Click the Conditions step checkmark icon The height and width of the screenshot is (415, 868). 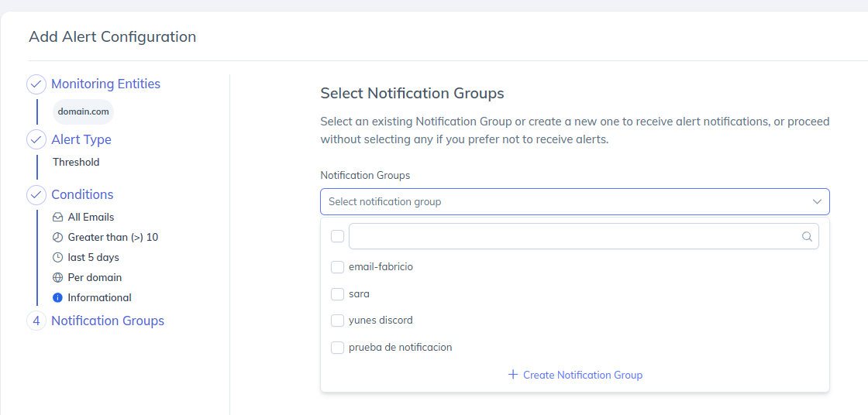pos(36,194)
